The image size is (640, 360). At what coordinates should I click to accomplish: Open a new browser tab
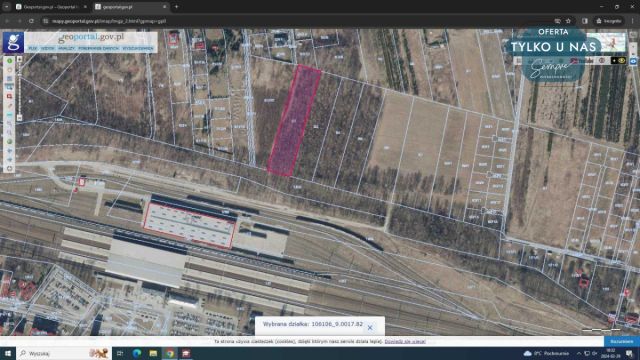(176, 7)
